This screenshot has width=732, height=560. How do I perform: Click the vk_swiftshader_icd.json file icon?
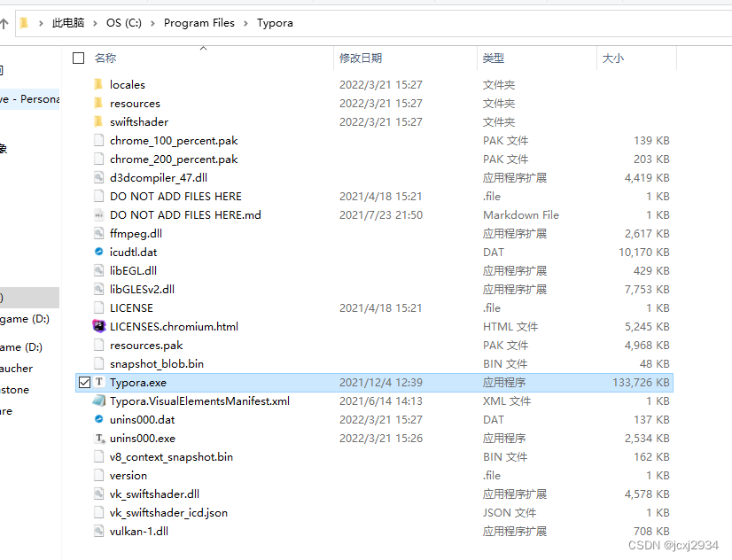click(98, 512)
